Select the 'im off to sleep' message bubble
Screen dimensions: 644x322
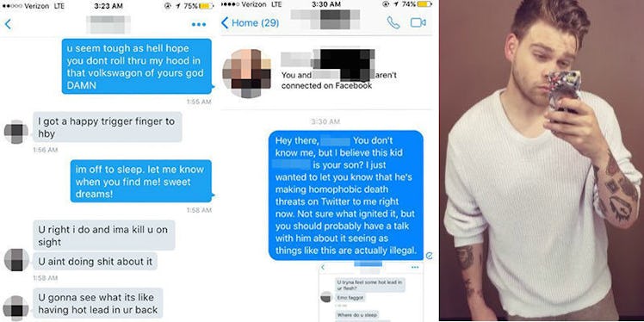142,181
